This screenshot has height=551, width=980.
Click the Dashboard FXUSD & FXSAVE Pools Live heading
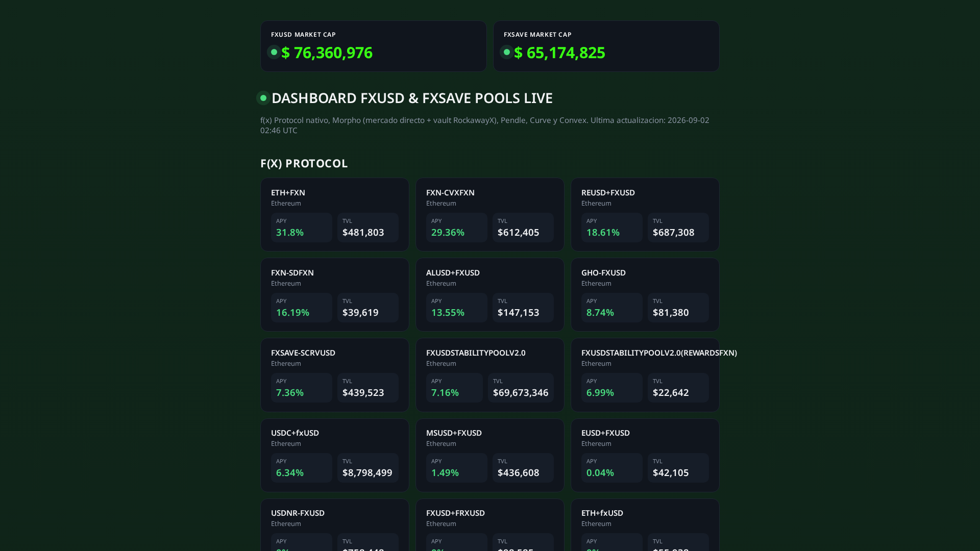(x=412, y=98)
